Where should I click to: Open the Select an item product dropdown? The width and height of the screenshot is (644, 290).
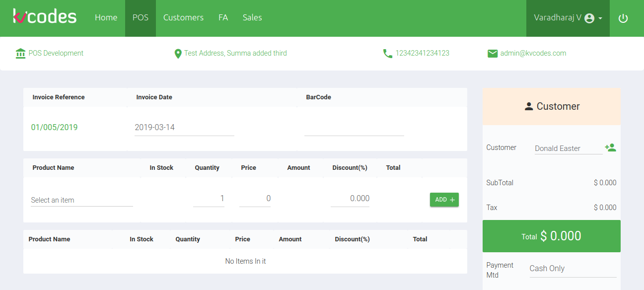pos(81,200)
